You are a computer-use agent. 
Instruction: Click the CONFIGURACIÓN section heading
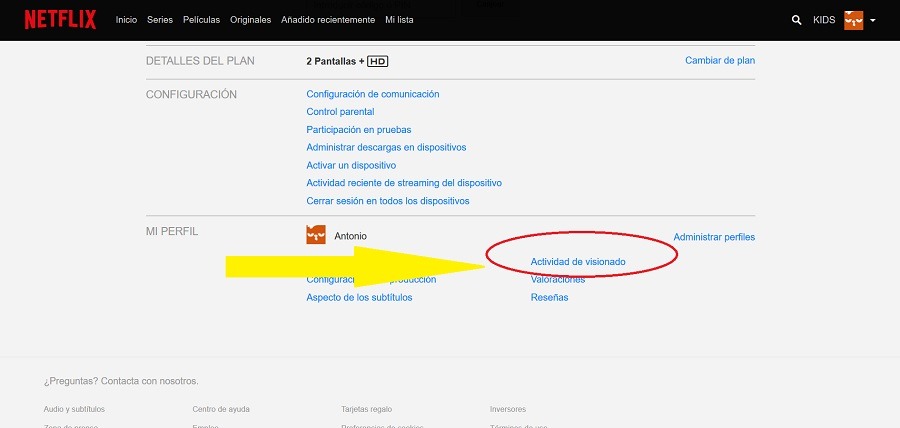(x=191, y=95)
